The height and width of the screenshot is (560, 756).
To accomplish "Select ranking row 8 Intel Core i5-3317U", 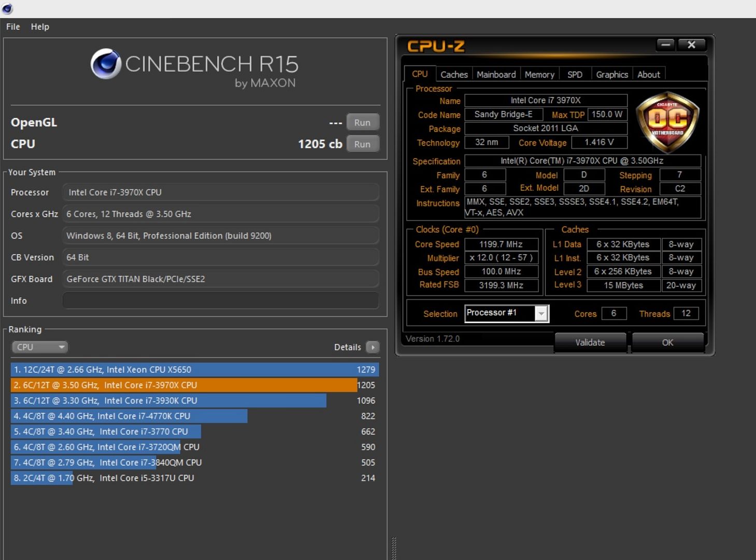I will (195, 478).
